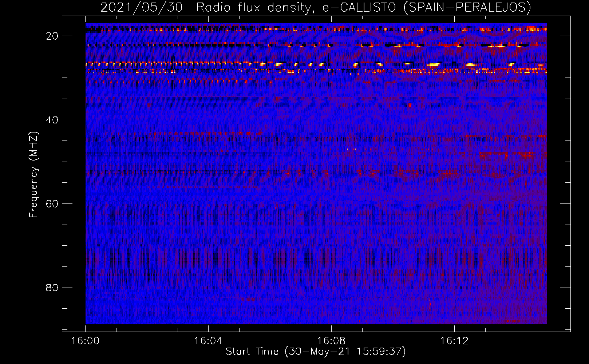This screenshot has height=364, width=589.
Task: Click the Start Time axis label
Action: (316, 352)
